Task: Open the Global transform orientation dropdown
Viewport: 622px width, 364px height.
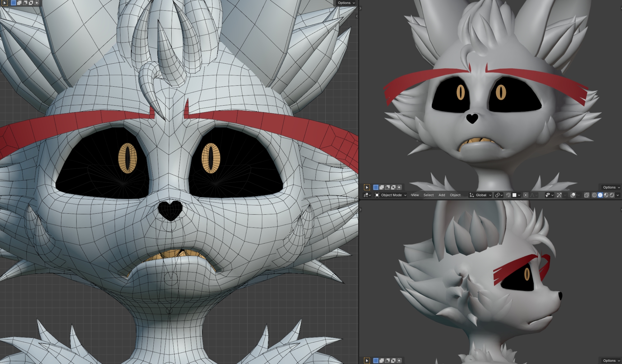Action: 480,195
